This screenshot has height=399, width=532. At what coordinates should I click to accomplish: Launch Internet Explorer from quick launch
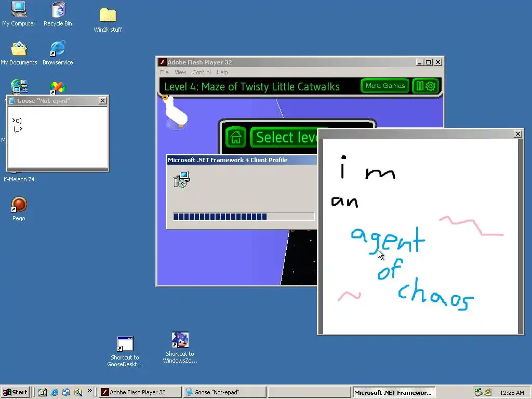54,392
